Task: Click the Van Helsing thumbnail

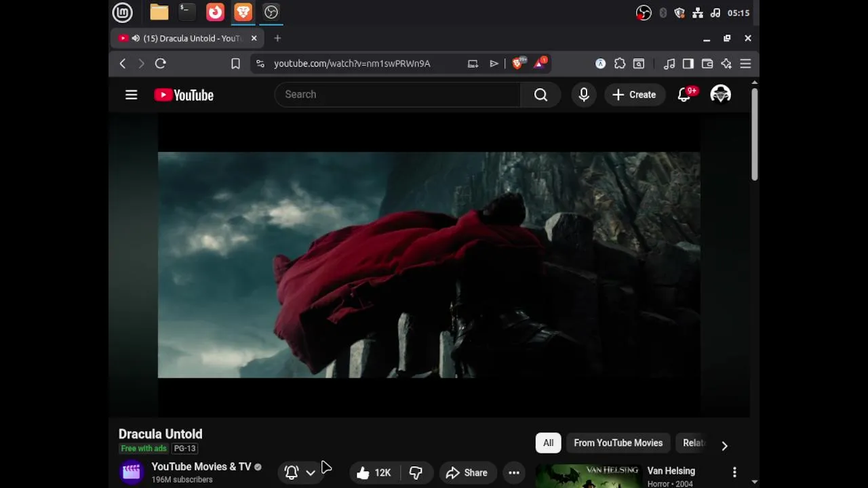Action: point(588,476)
